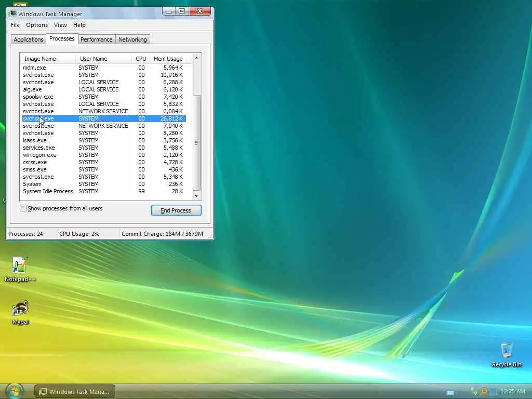The width and height of the screenshot is (532, 399).
Task: Select the lsass.exe process
Action: coord(104,140)
